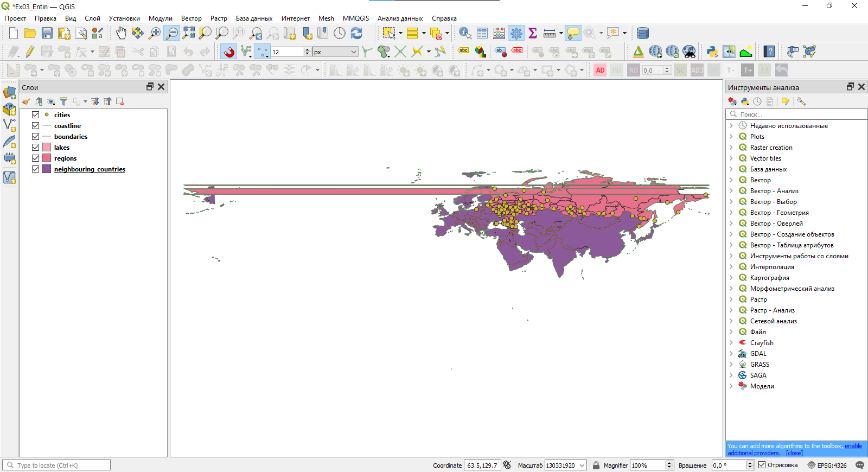Image resolution: width=868 pixels, height=472 pixels.
Task: Open the Растр menu
Action: click(219, 18)
